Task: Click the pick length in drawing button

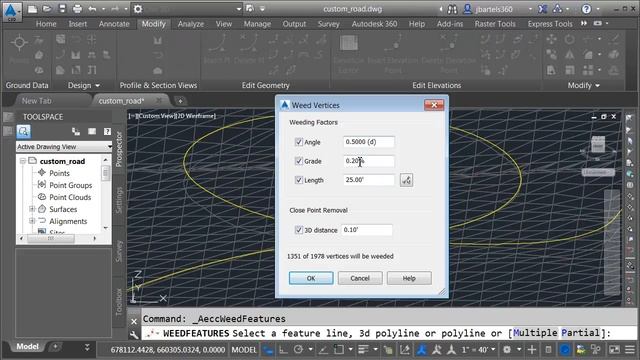Action: click(x=406, y=180)
